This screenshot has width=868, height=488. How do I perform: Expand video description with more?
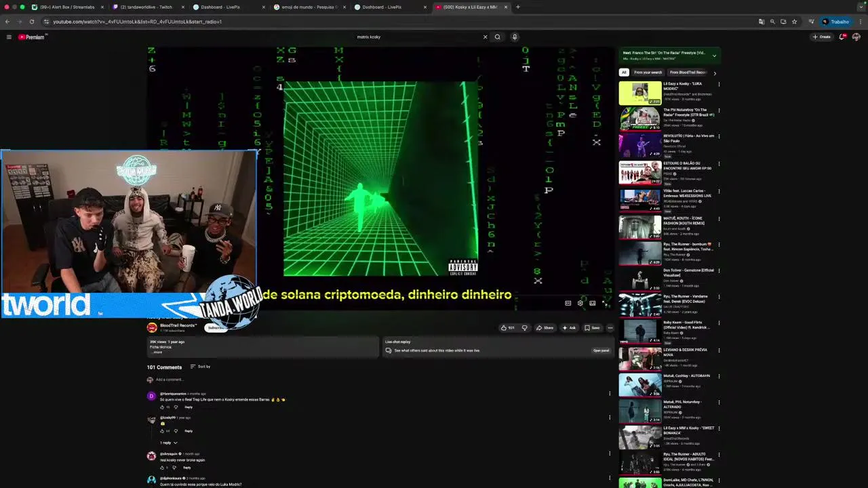click(157, 352)
